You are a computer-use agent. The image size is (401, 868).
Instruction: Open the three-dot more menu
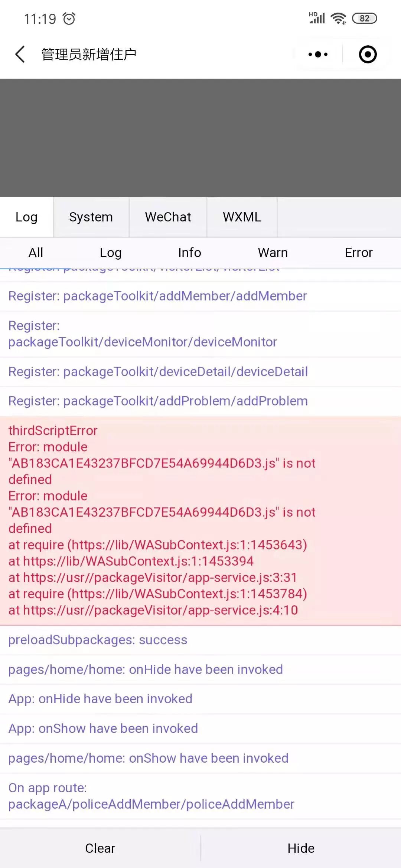click(318, 55)
